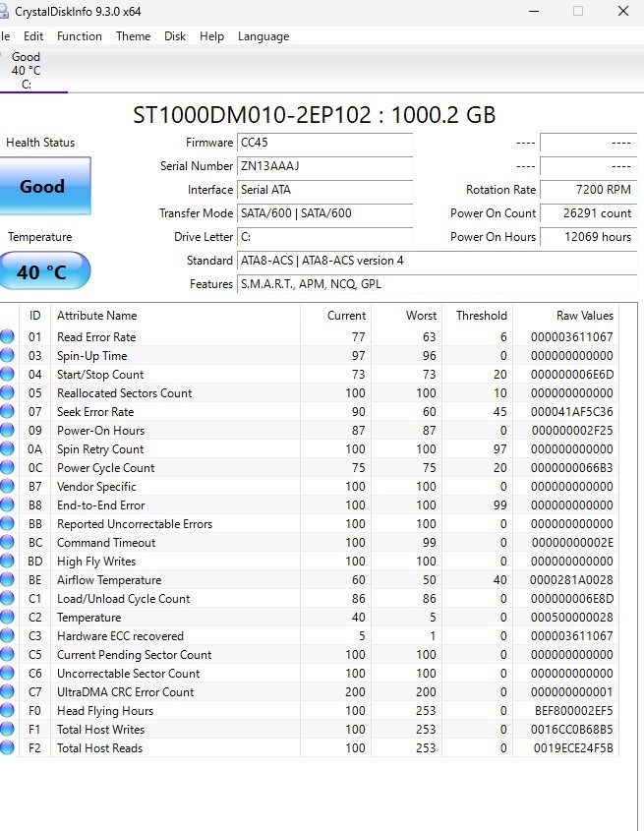Open the Function menu
Viewport: 644px width, 831px height.
coord(80,36)
